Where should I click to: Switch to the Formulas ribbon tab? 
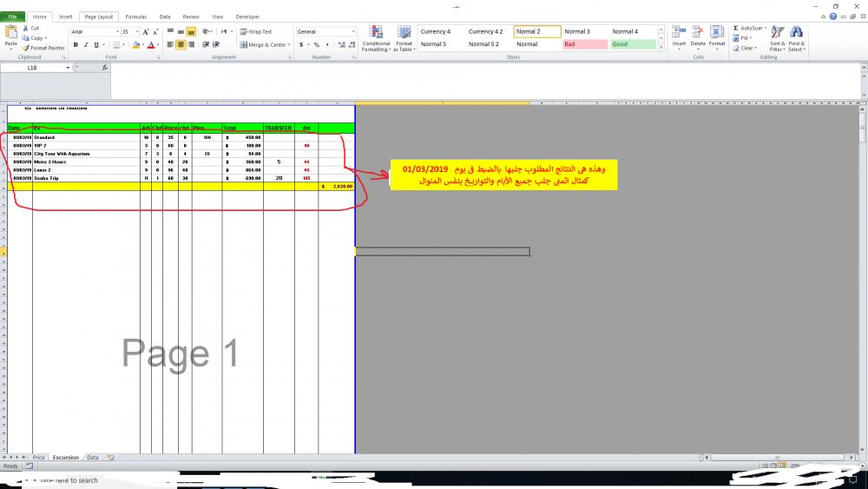pos(135,17)
